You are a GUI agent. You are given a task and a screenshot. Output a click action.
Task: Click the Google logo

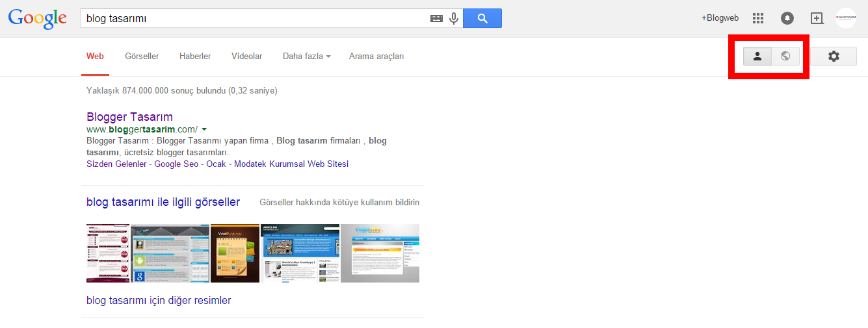[38, 18]
